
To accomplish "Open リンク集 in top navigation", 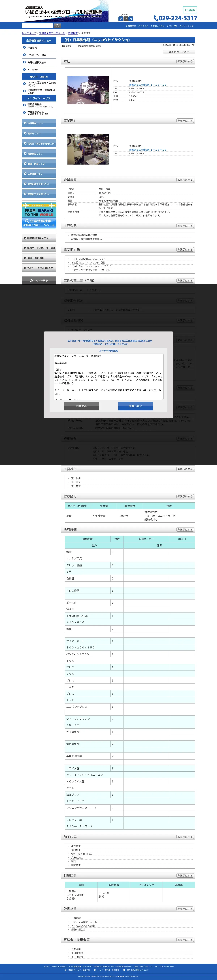I will 172,26.
